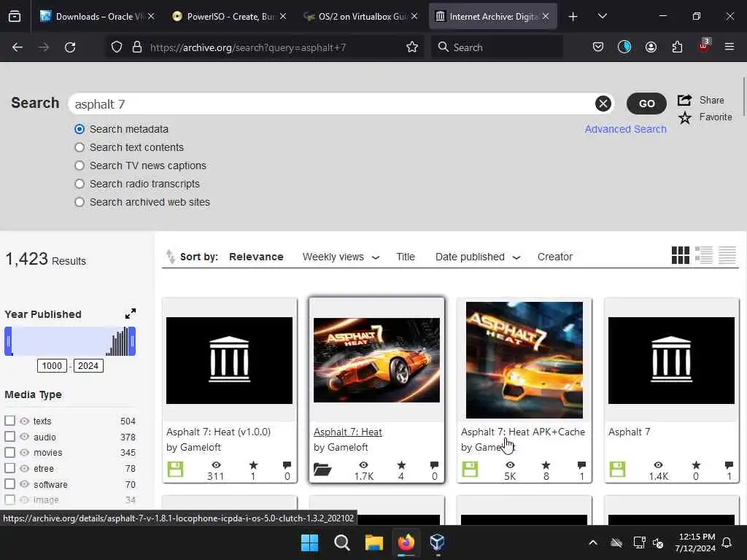Open the plain Asphalt 7 item title
This screenshot has height=560, width=747.
tap(629, 432)
